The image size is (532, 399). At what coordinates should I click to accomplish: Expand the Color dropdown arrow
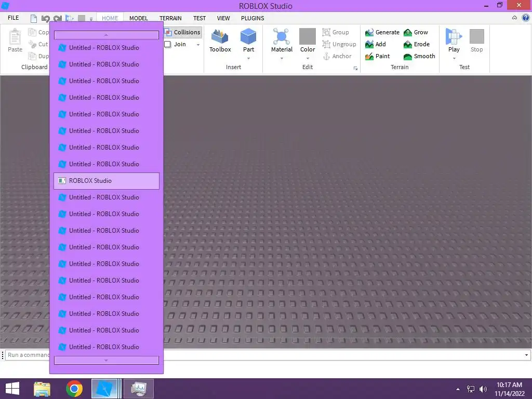[x=308, y=58]
